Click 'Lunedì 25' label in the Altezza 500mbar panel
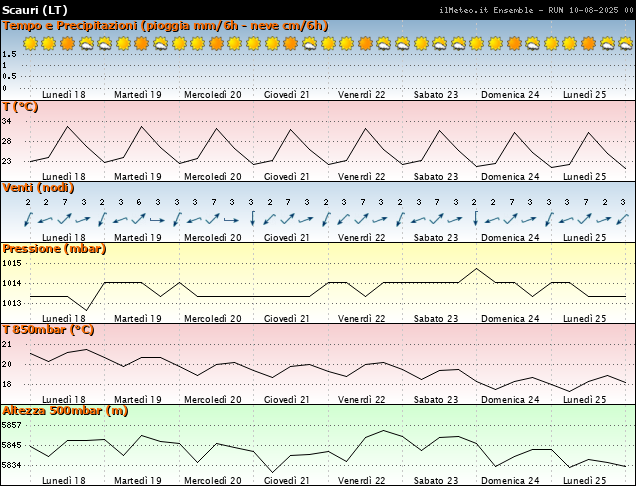The image size is (636, 486). click(584, 481)
